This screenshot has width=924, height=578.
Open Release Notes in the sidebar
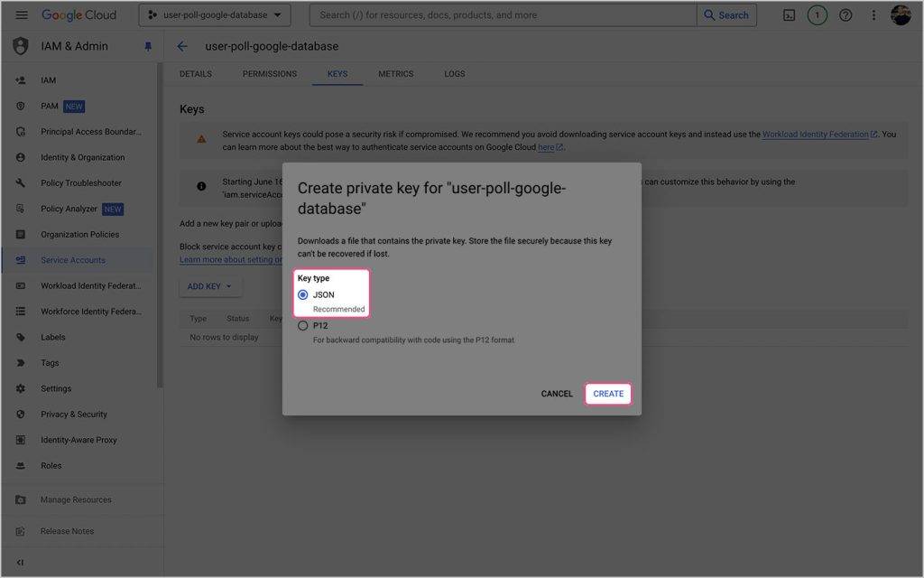point(67,531)
